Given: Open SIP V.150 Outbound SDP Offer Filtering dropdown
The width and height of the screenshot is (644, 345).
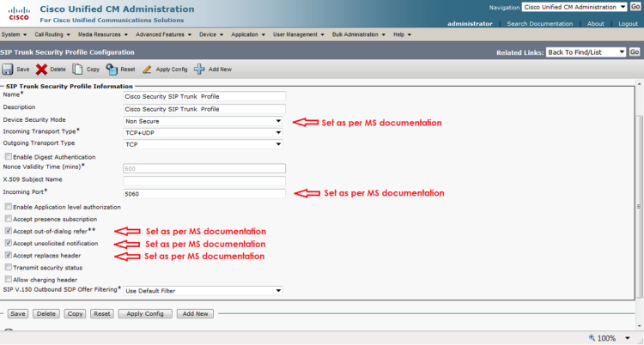Looking at the screenshot, I should (x=203, y=290).
